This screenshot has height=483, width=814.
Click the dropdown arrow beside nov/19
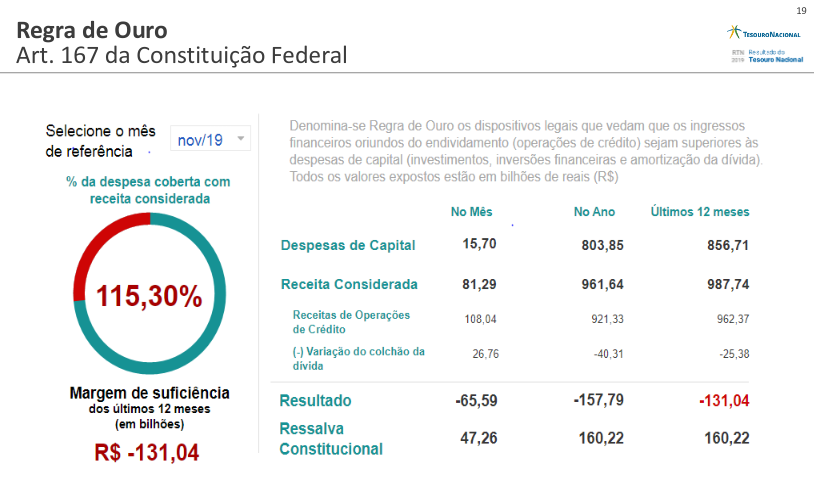(241, 140)
